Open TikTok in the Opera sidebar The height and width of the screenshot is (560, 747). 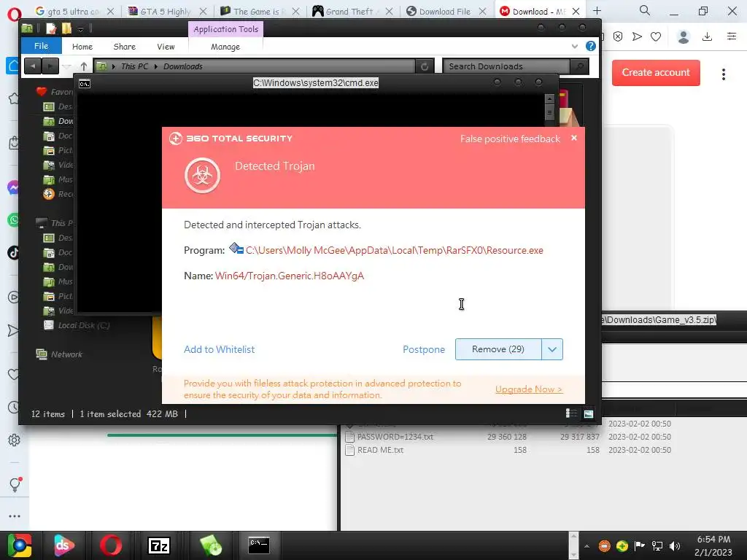click(x=14, y=252)
